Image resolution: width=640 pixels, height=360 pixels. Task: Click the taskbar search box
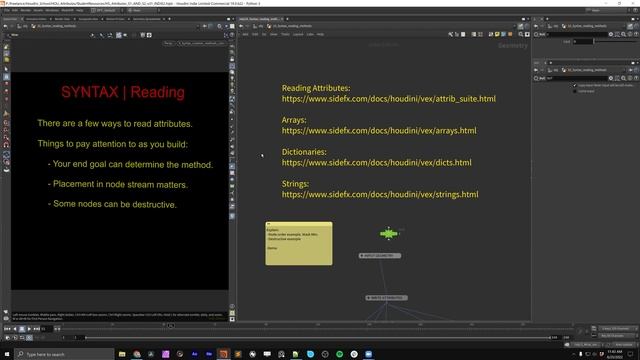point(64,354)
